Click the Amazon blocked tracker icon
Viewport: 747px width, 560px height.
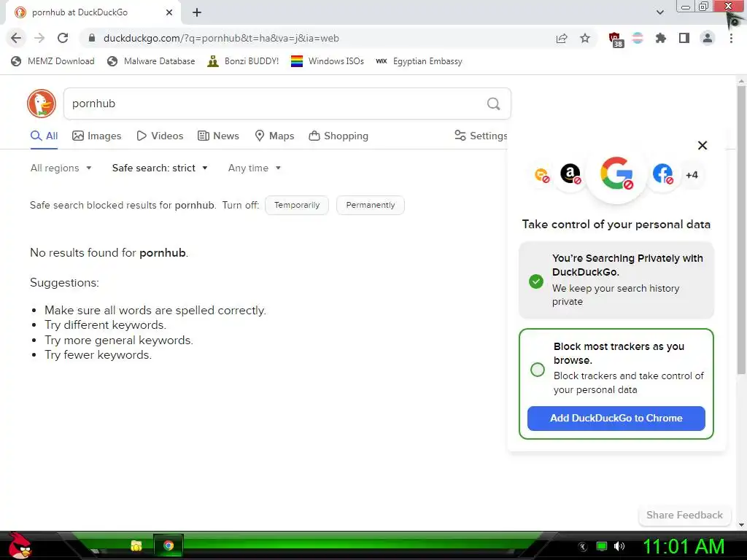[570, 174]
